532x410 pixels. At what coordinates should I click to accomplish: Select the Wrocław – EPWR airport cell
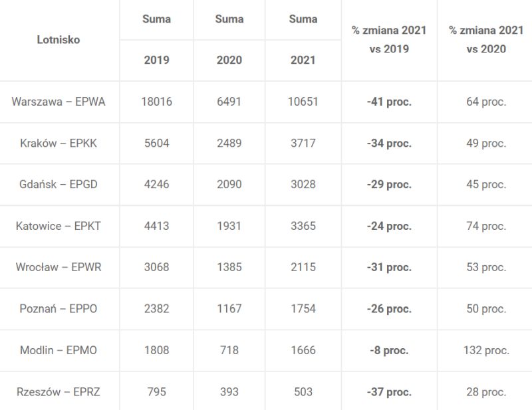tap(59, 267)
